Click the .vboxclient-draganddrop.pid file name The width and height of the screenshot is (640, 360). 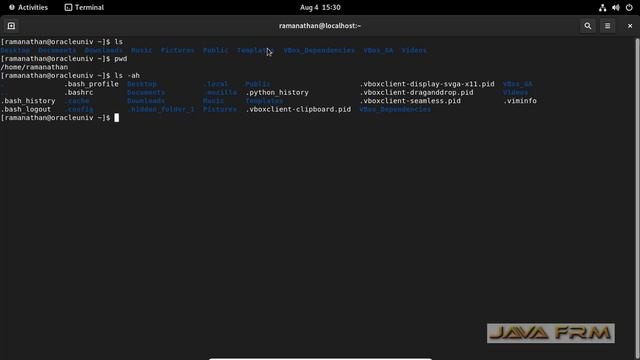click(x=416, y=93)
